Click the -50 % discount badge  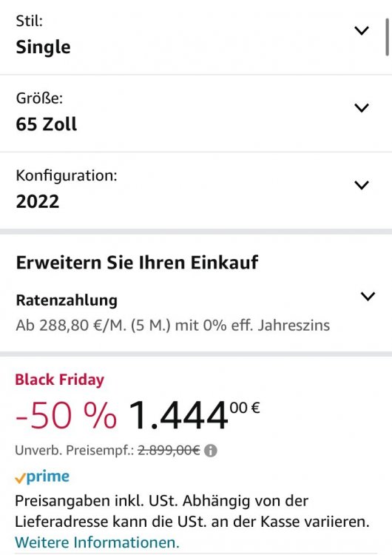coord(66,416)
